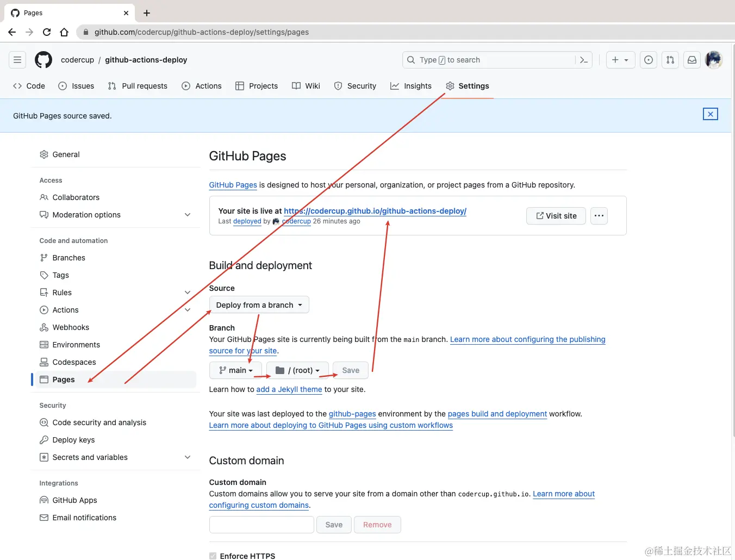The image size is (735, 560).
Task: Click the Remove custom domain button
Action: (x=377, y=525)
